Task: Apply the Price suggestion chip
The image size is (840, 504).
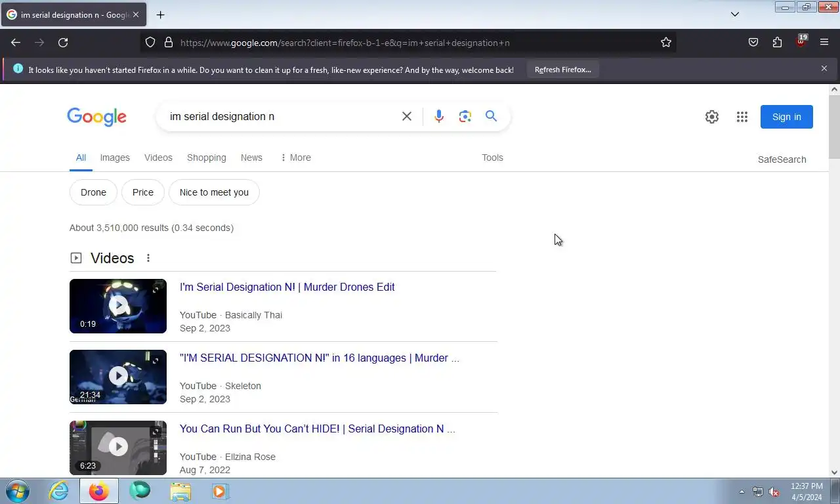Action: tap(143, 192)
